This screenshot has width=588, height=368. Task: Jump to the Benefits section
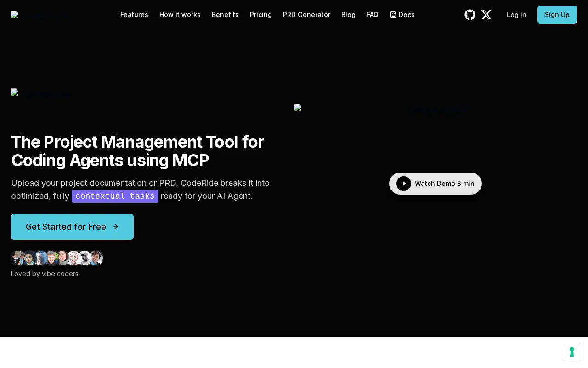coord(225,15)
